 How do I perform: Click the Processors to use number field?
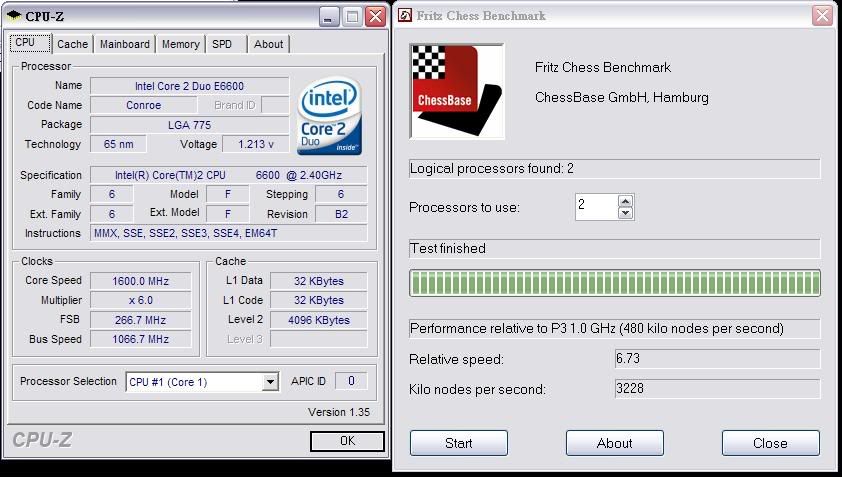coord(597,207)
